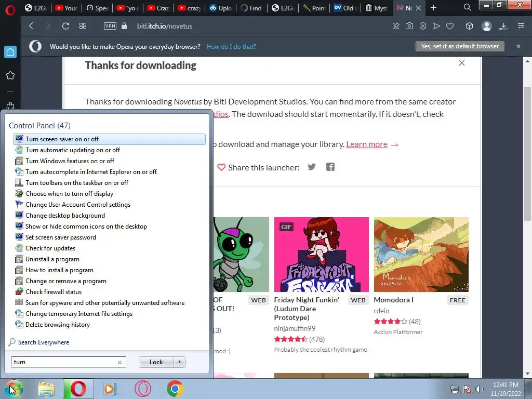Open 'Turn Windows features on or off'

[109, 161]
